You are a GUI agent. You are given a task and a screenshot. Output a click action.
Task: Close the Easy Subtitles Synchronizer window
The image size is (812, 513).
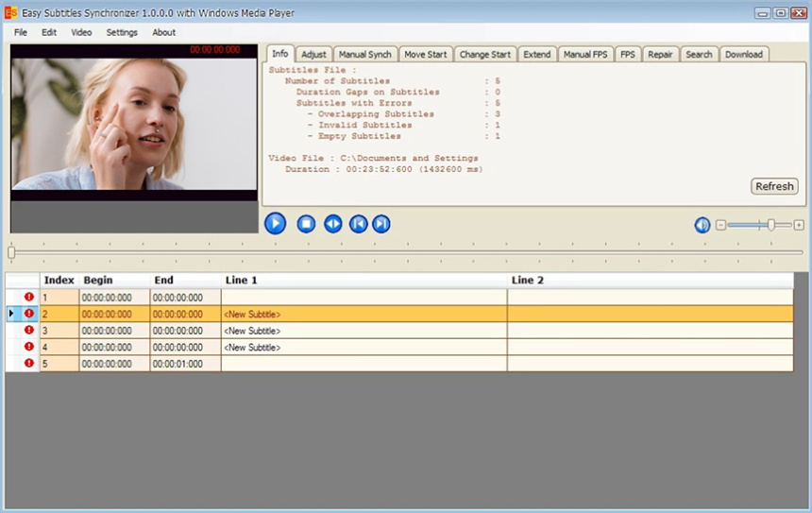click(799, 13)
